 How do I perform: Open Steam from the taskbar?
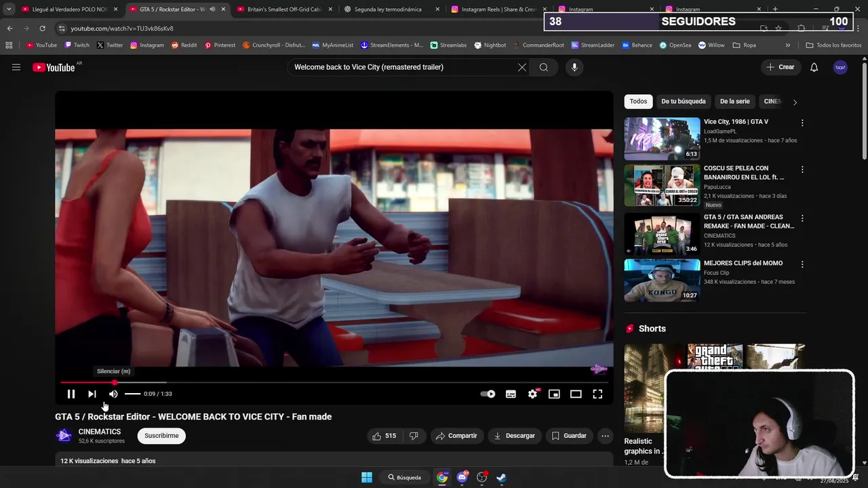501,477
